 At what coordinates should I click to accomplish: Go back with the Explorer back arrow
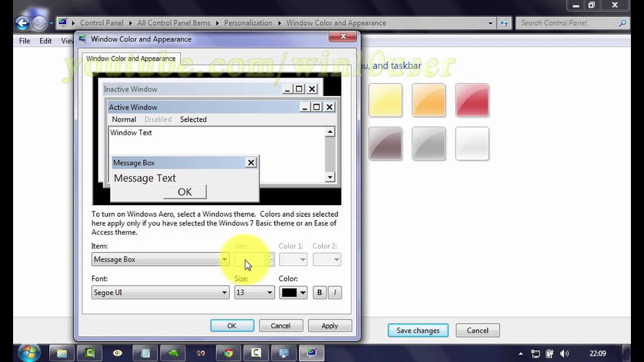click(x=22, y=23)
